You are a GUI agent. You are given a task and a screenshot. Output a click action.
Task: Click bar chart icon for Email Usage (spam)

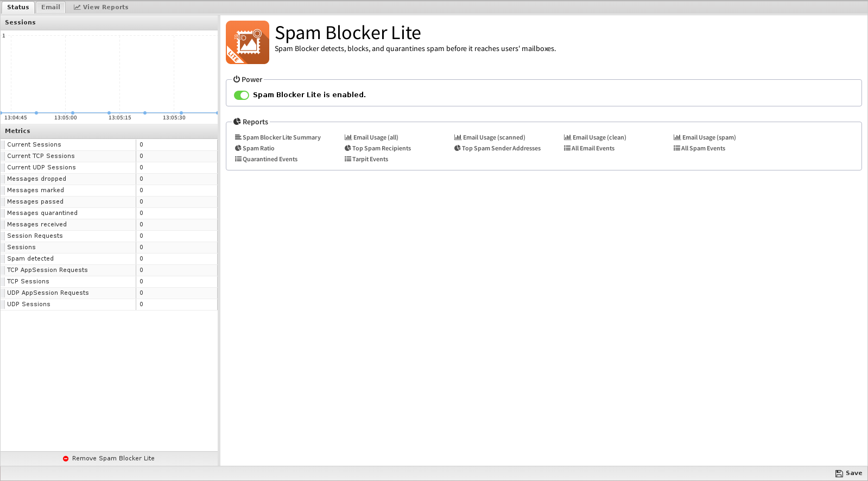(x=677, y=137)
